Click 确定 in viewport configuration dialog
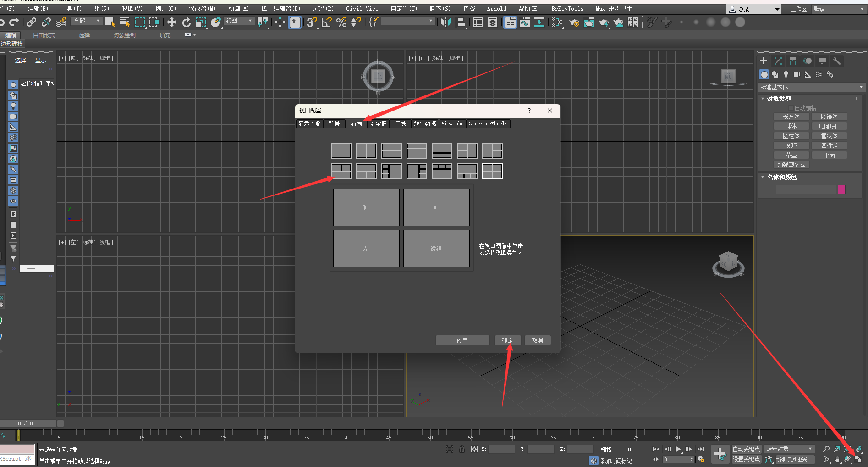 click(x=507, y=340)
